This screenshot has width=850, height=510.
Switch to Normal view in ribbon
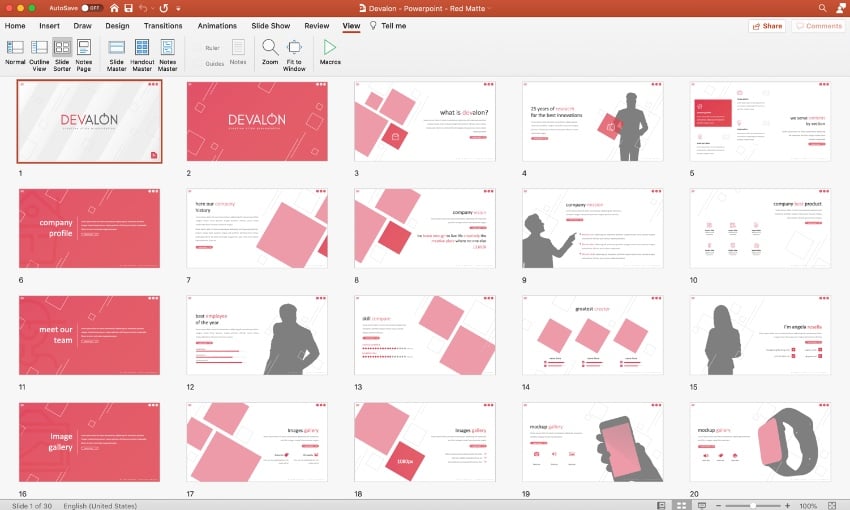[x=15, y=51]
